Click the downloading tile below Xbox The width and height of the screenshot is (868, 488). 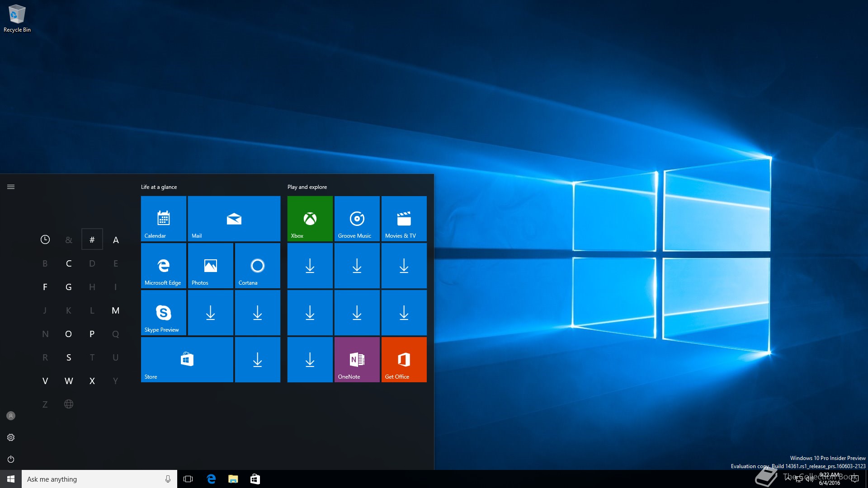(x=310, y=266)
